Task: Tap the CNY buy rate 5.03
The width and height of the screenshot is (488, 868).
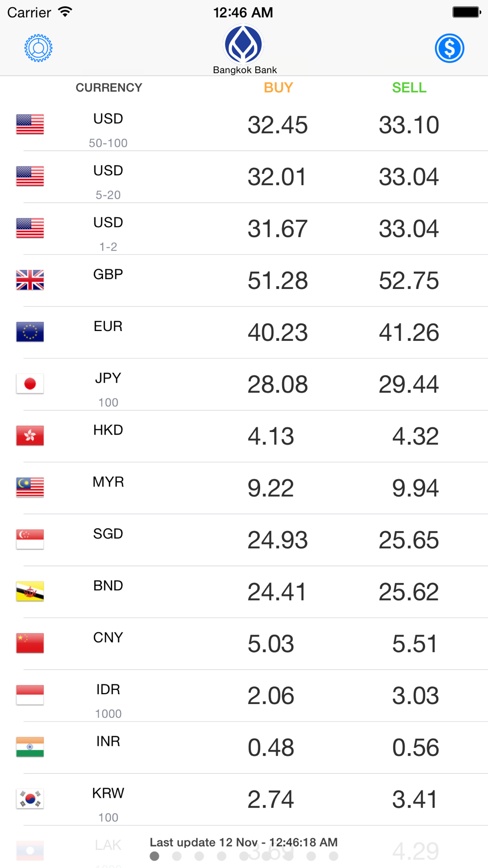Action: click(271, 644)
